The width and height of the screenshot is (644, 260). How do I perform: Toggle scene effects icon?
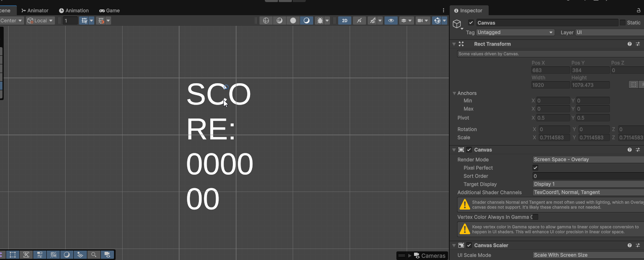tap(372, 21)
